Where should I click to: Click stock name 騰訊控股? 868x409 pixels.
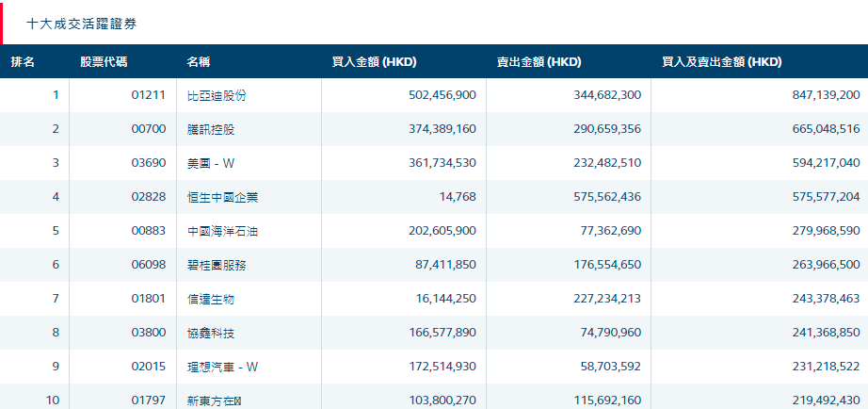click(x=210, y=130)
